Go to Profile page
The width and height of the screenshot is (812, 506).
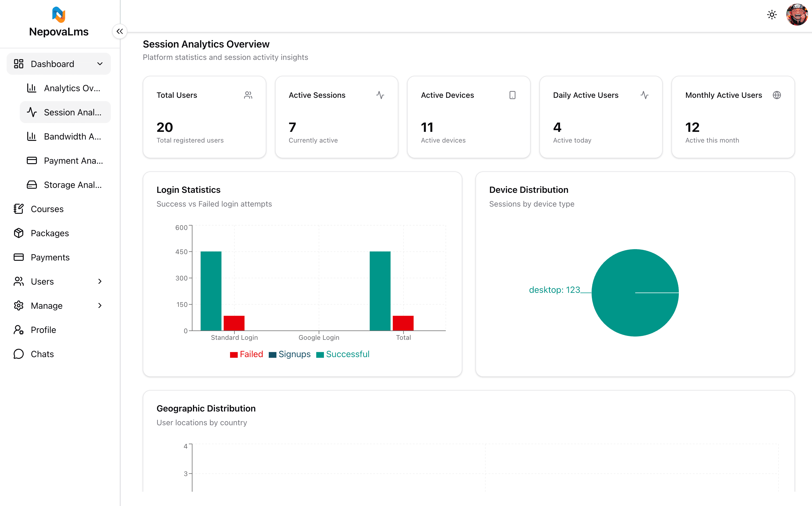click(x=58, y=330)
